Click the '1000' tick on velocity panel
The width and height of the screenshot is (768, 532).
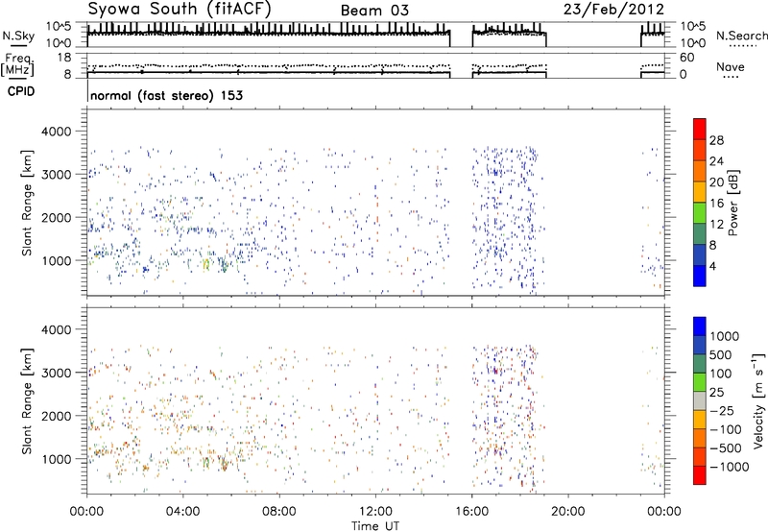pos(56,459)
